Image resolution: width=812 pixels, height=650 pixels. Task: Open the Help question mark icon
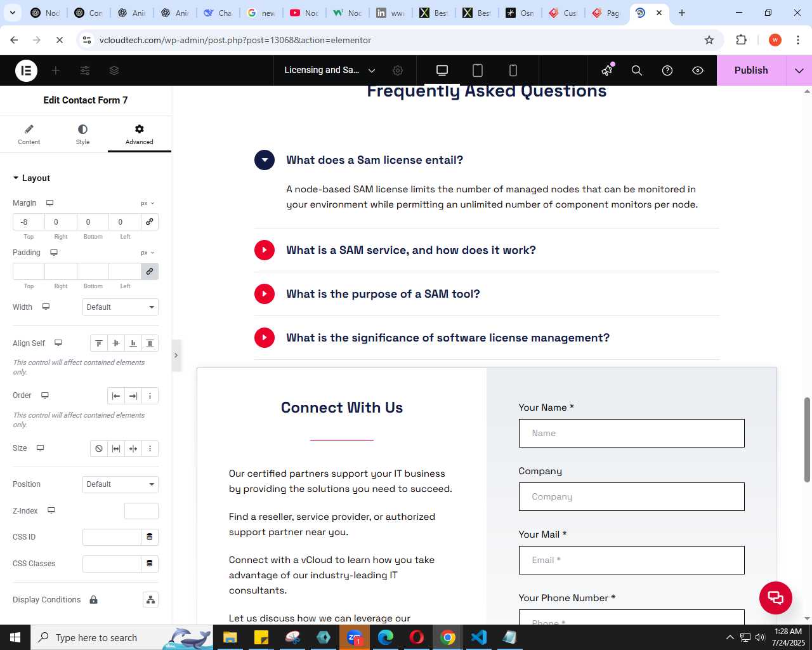[x=667, y=70]
